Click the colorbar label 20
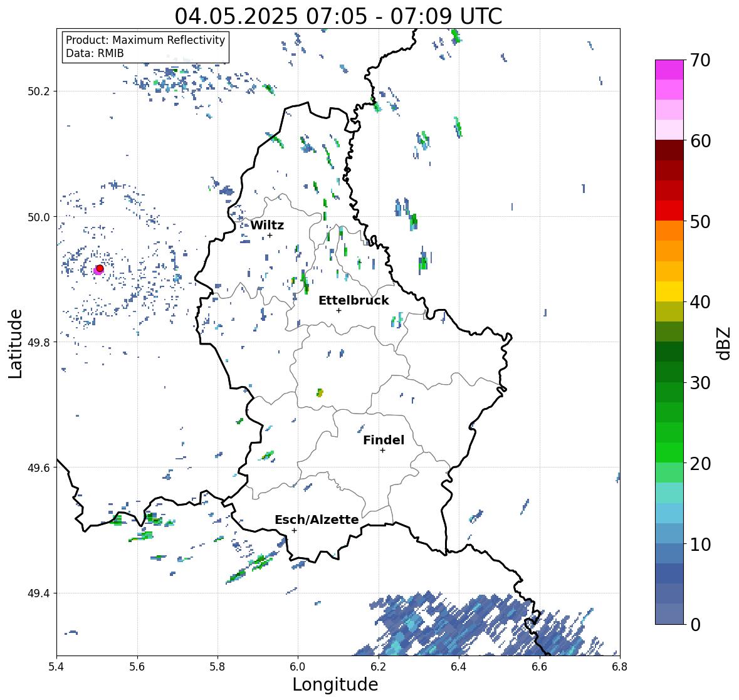 coord(700,464)
